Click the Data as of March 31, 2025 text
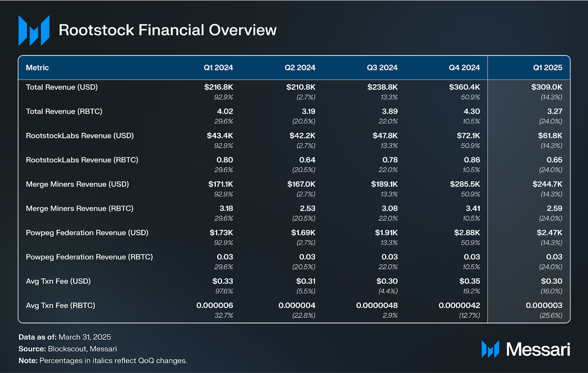588x373 pixels. point(65,337)
